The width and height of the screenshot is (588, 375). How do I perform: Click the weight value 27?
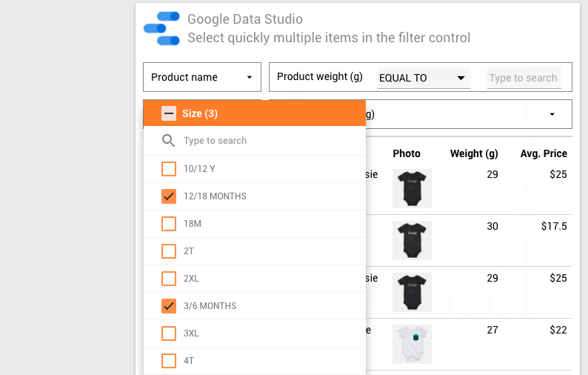492,330
